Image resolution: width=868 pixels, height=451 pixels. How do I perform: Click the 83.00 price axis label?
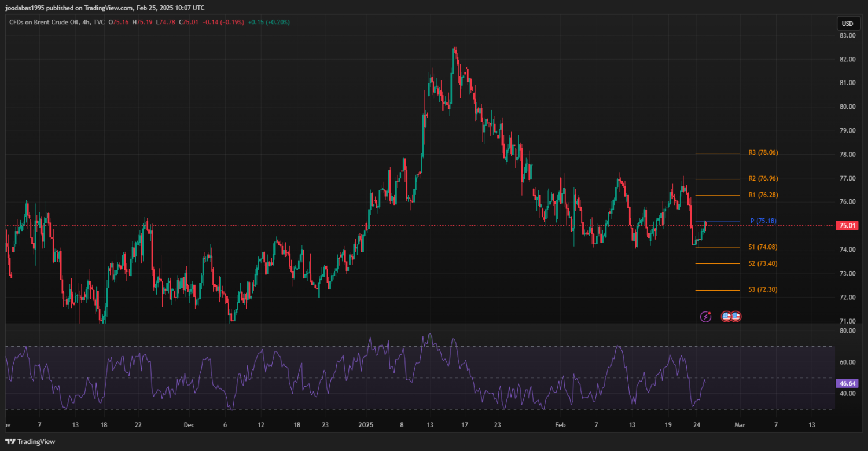point(847,35)
